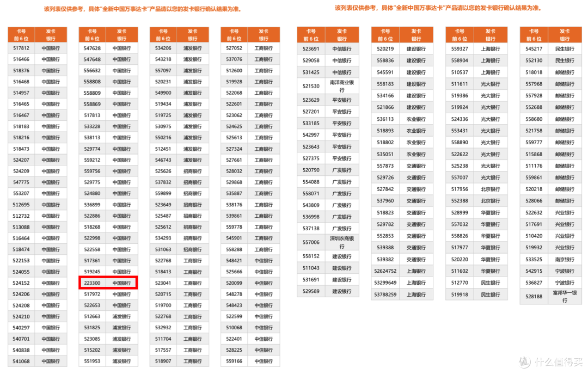Click 平安银行 cell beside 542997

pos(341,134)
